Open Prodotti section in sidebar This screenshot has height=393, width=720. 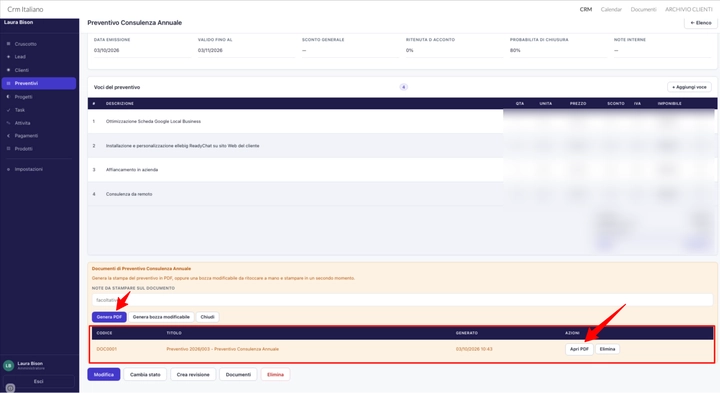pos(39,149)
